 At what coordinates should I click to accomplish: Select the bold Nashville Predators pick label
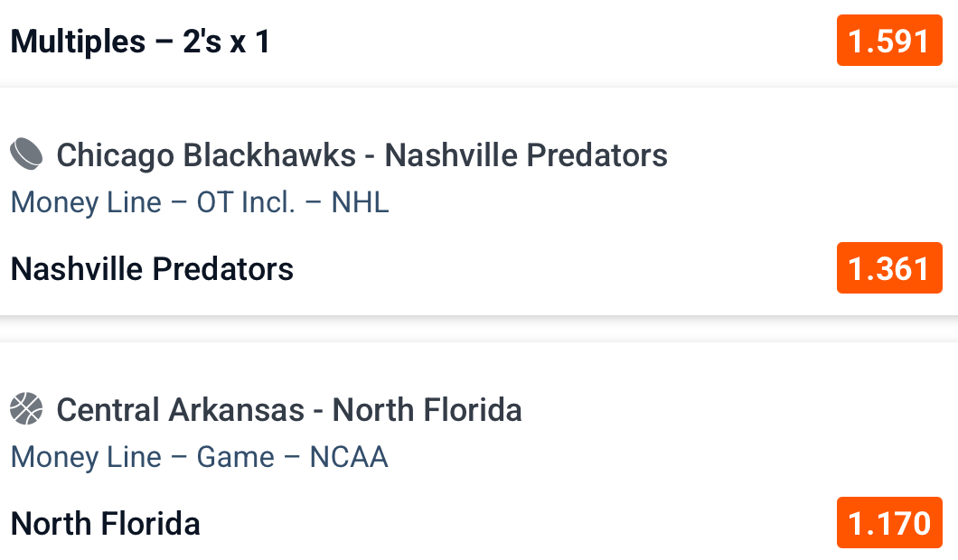152,269
